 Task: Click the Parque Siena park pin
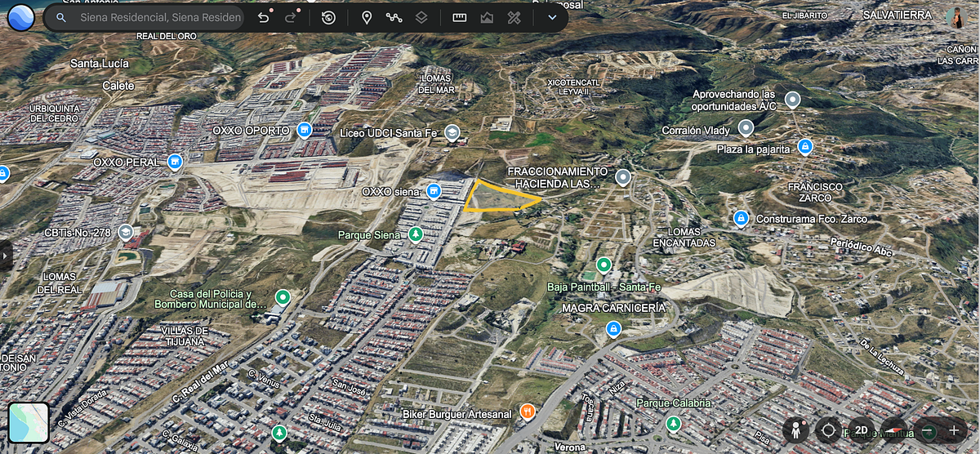tap(416, 234)
